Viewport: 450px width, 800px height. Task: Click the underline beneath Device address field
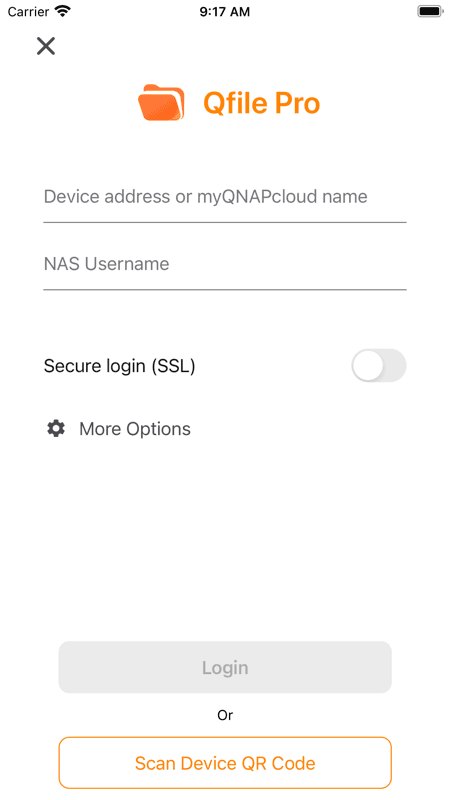(225, 222)
